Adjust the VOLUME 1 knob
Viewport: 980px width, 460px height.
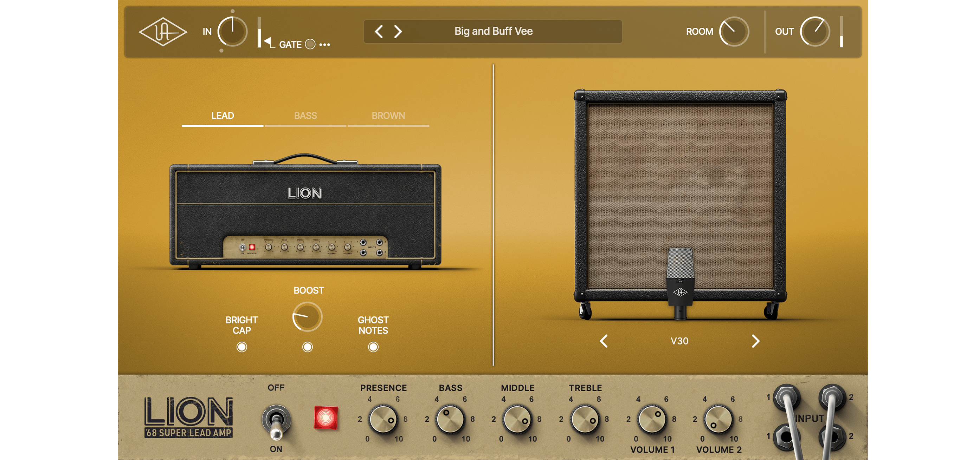(652, 419)
